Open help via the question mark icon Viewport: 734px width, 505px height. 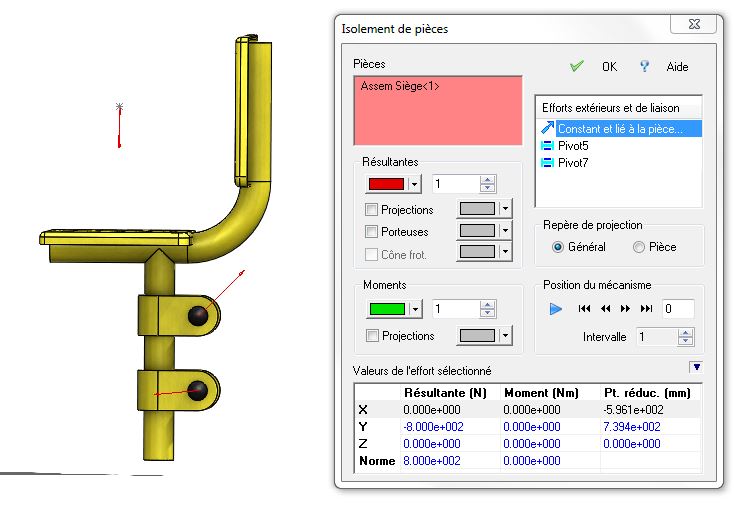[645, 67]
